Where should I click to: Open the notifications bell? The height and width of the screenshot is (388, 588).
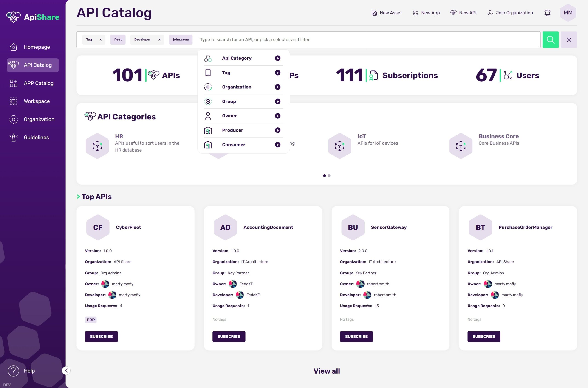(x=547, y=13)
